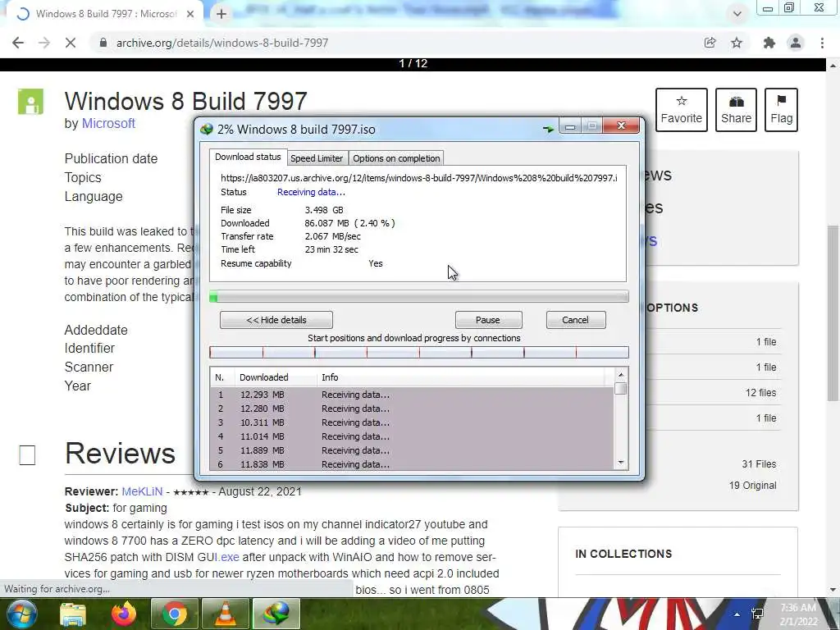Click IDM globe icon in dialog title
Image resolution: width=840 pixels, height=630 pixels.
[206, 129]
